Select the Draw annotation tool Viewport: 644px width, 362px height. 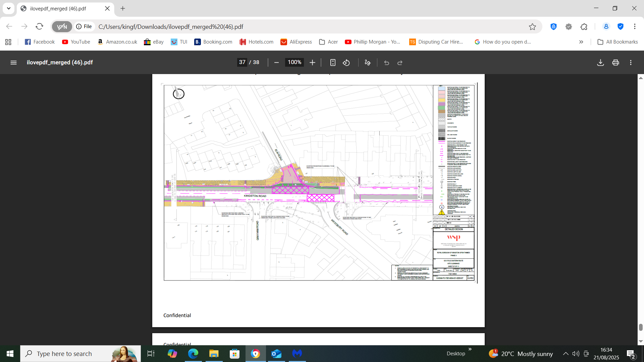368,63
